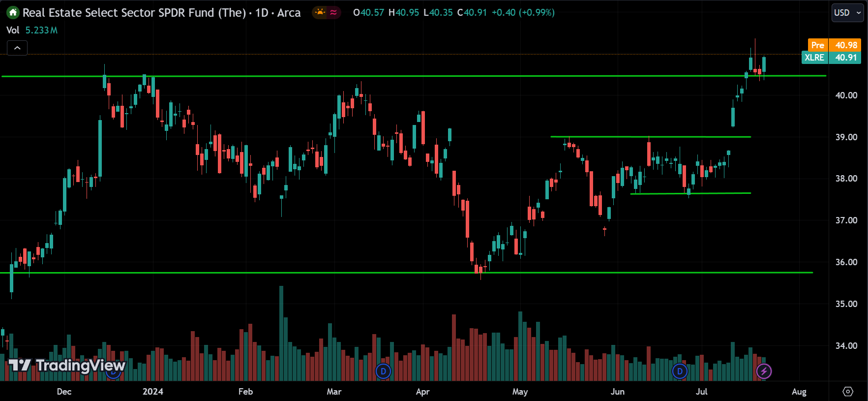
Task: Click the 34.00 price axis label
Action: [846, 346]
